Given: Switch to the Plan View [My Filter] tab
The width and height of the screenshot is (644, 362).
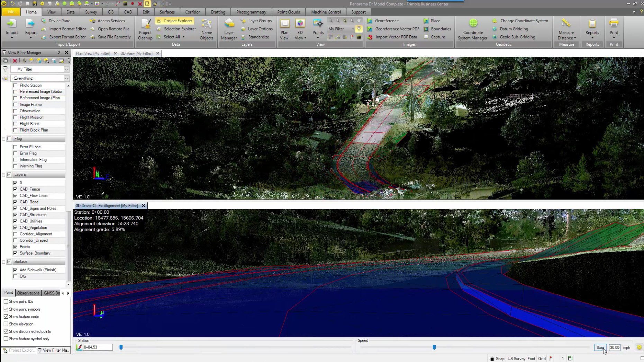Looking at the screenshot, I should coord(93,53).
